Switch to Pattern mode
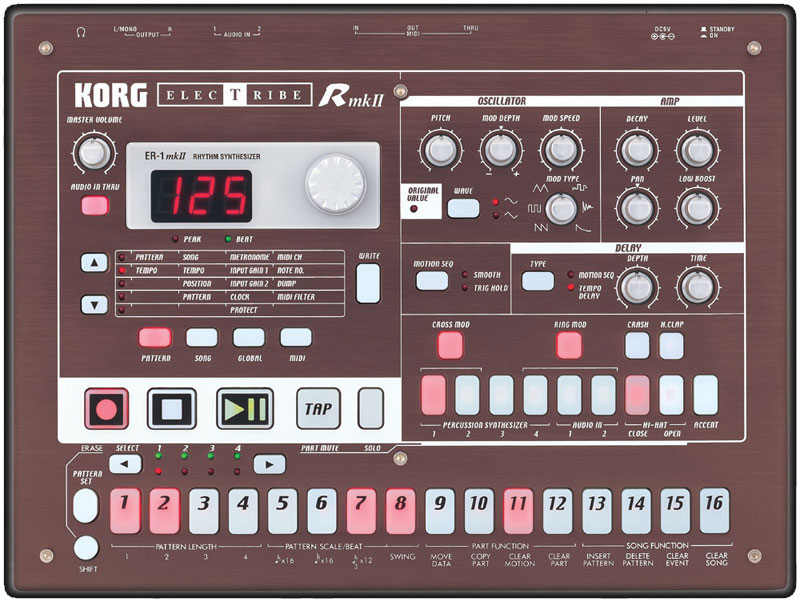 pyautogui.click(x=155, y=337)
